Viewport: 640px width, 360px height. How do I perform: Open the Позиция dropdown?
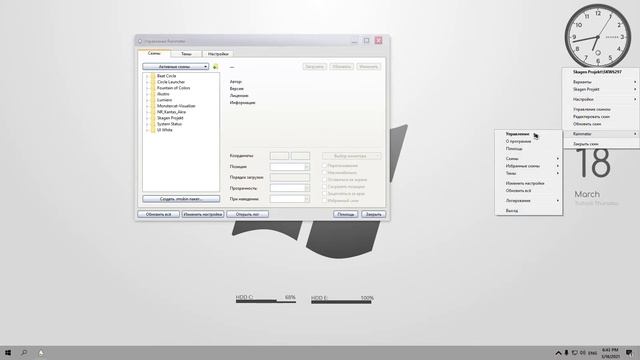[x=290, y=167]
